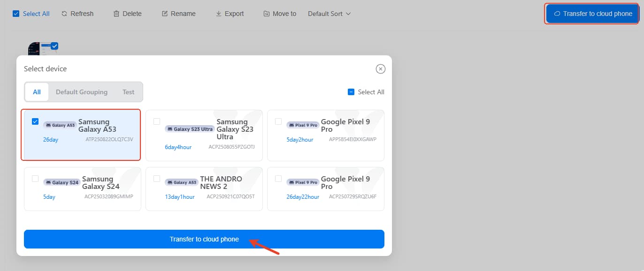Click the Refresh icon in toolbar
This screenshot has height=271, width=644.
coord(64,14)
